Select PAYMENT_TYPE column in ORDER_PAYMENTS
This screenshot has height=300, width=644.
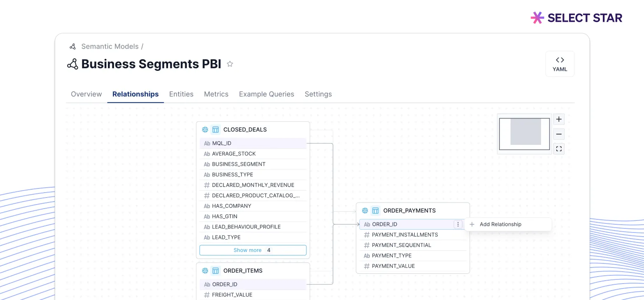coord(392,256)
